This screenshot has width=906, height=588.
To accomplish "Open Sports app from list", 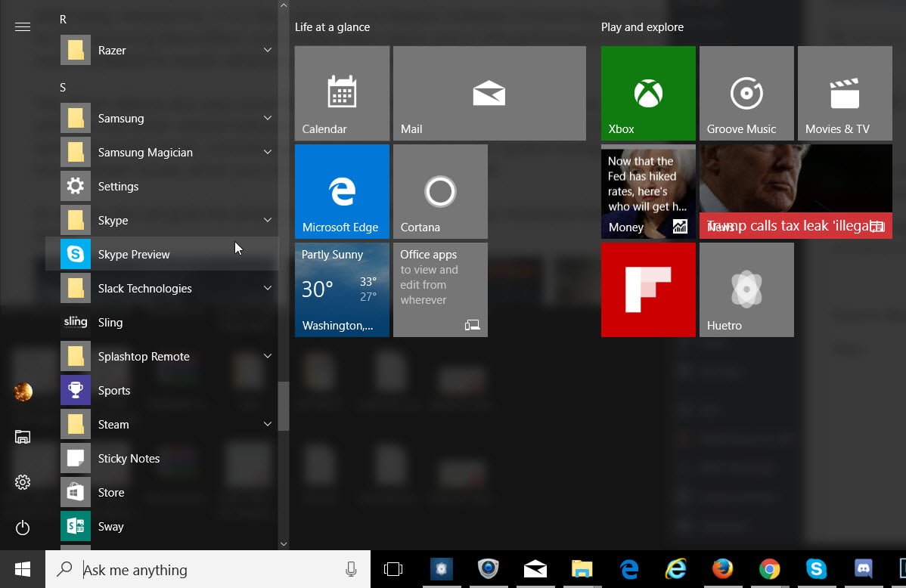I will tap(162, 391).
